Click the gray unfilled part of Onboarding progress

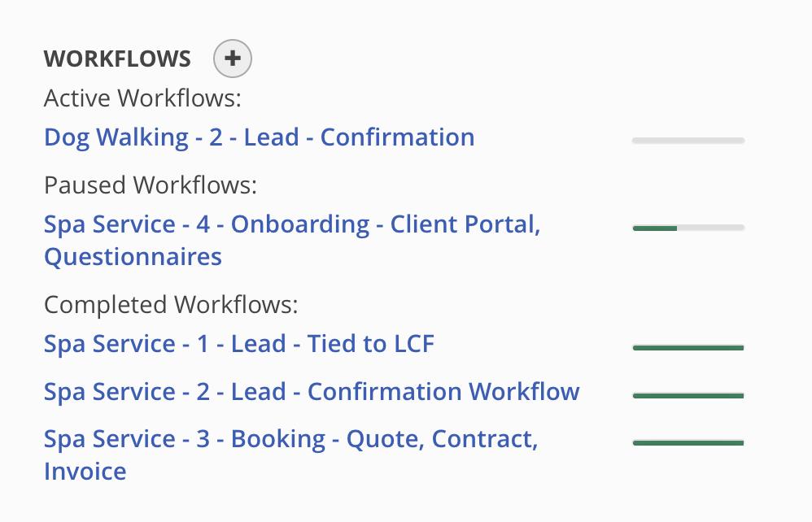[x=710, y=228]
